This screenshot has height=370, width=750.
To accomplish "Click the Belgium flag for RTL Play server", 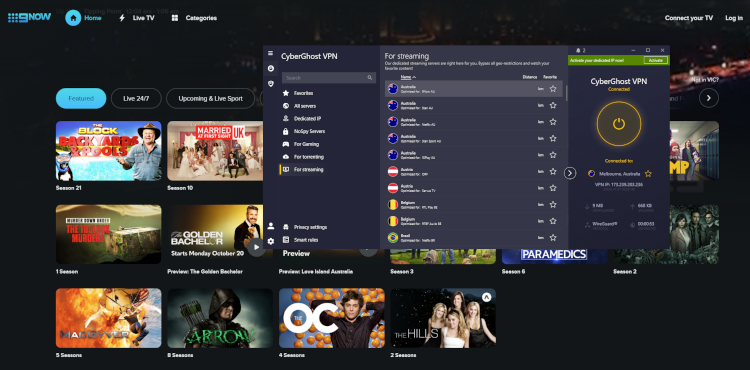I will click(393, 205).
